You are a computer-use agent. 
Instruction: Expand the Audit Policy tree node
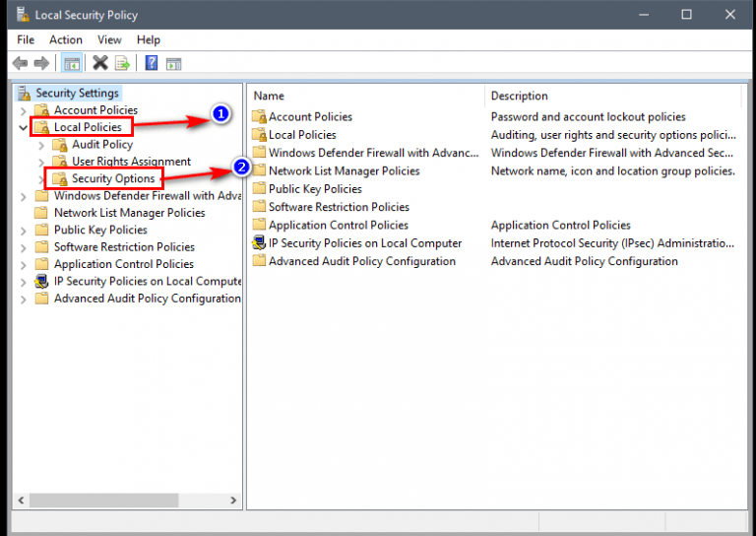pyautogui.click(x=41, y=145)
